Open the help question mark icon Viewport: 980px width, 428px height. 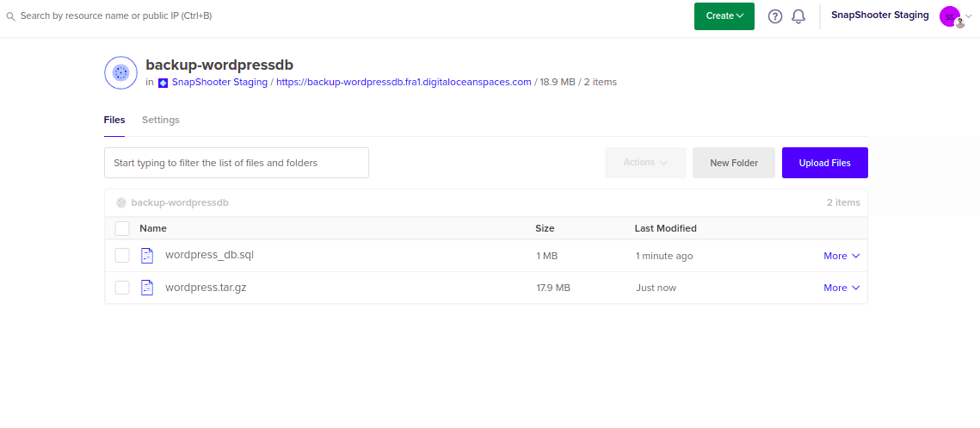pos(775,16)
